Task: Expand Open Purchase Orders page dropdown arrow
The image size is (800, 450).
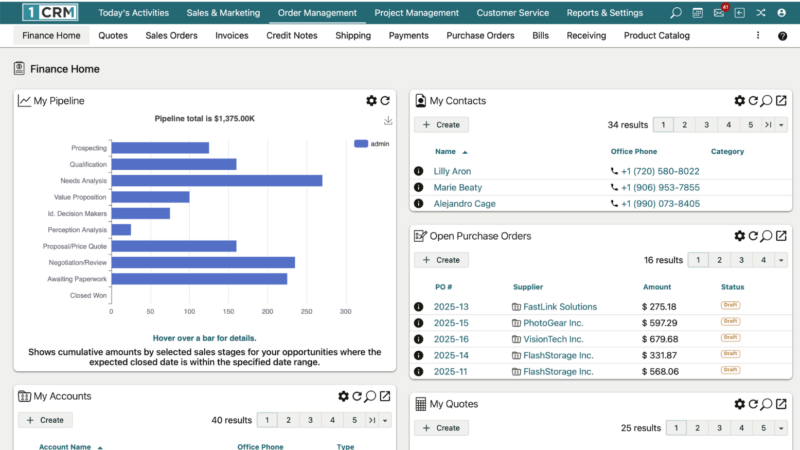Action: [781, 260]
